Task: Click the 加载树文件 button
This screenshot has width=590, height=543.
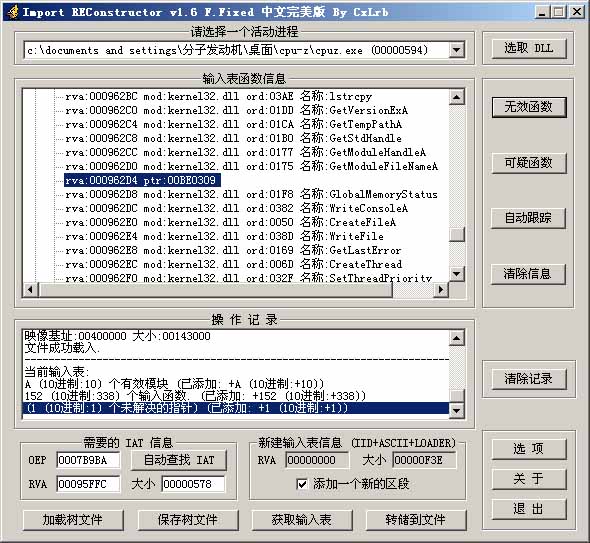Action: [x=73, y=520]
